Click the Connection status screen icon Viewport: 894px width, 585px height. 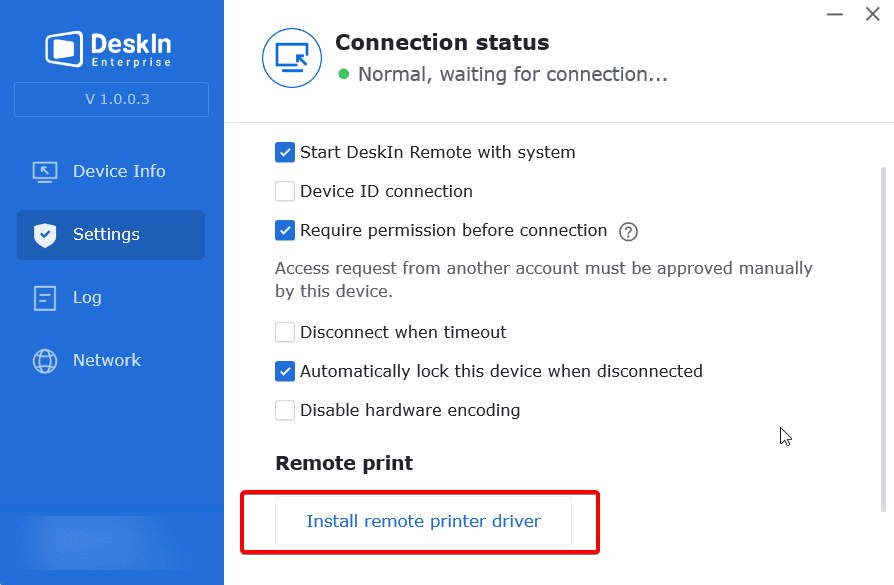coord(292,58)
